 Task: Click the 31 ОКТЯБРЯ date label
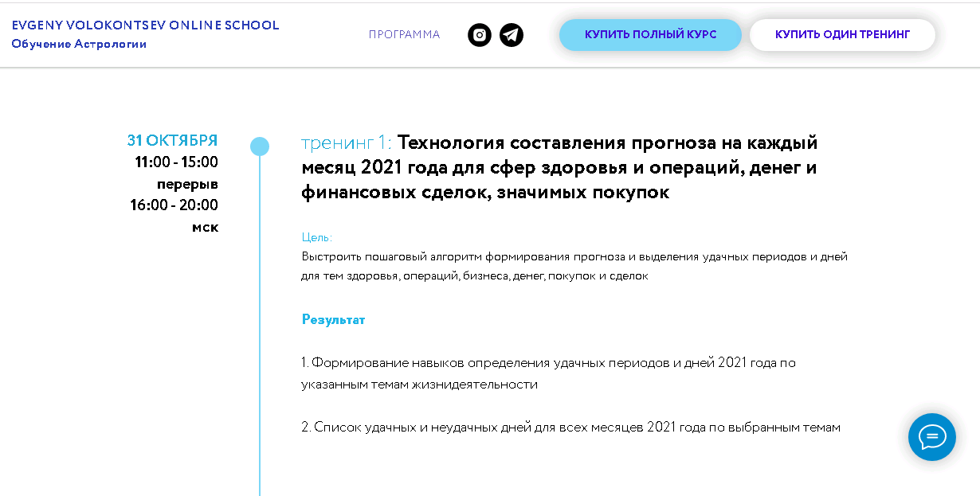point(172,141)
